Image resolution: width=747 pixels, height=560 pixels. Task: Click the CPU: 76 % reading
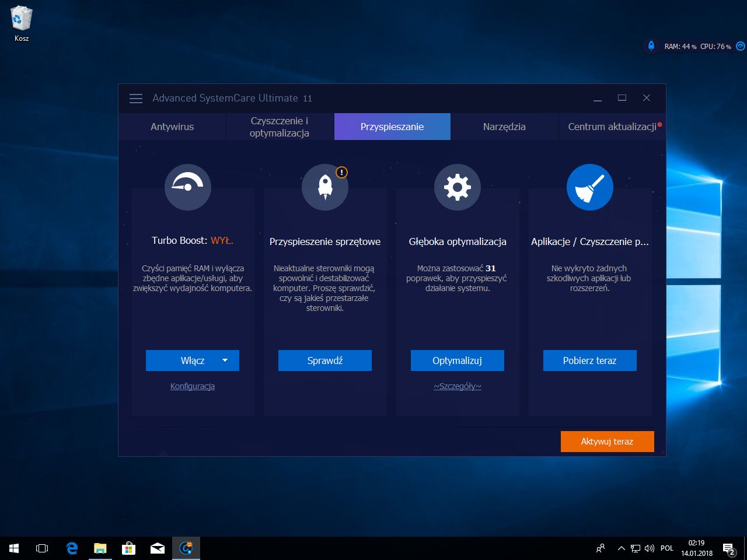click(715, 47)
